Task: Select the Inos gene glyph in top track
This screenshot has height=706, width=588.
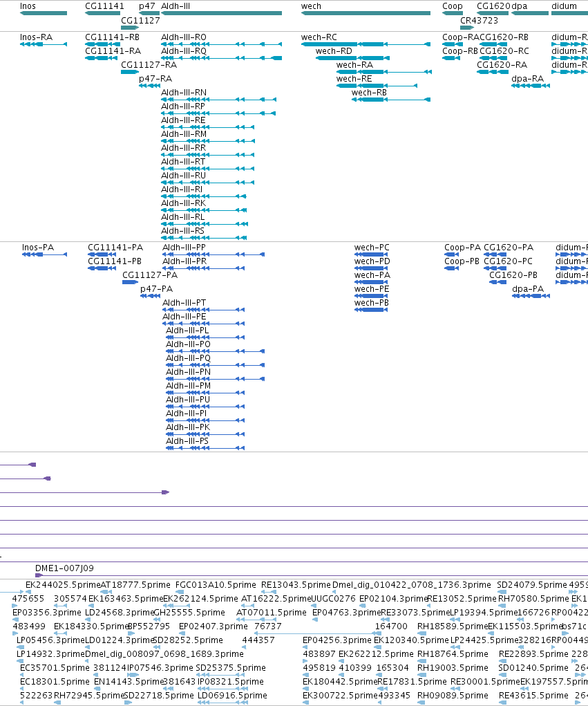Action: click(x=44, y=13)
